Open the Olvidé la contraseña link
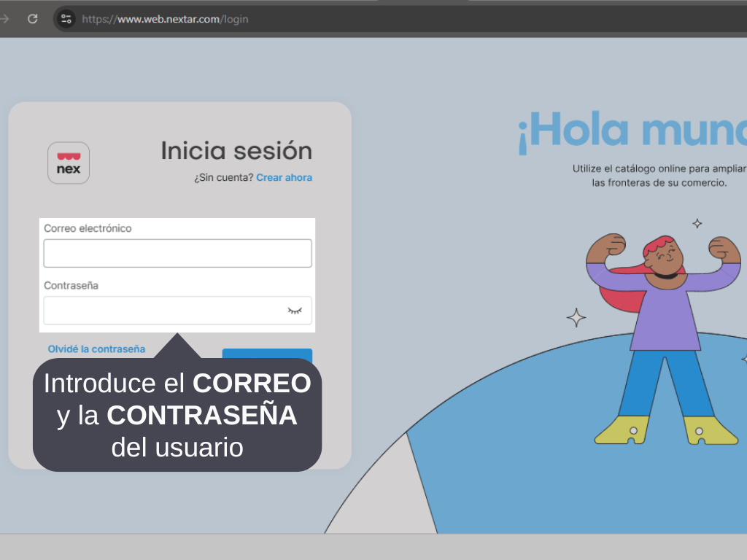747x560 pixels. [96, 349]
